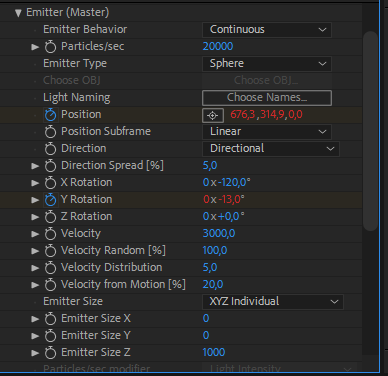Screen dimensions: 388x376
Task: Click the Velocity from Motion value 20,0
Action: click(x=213, y=284)
